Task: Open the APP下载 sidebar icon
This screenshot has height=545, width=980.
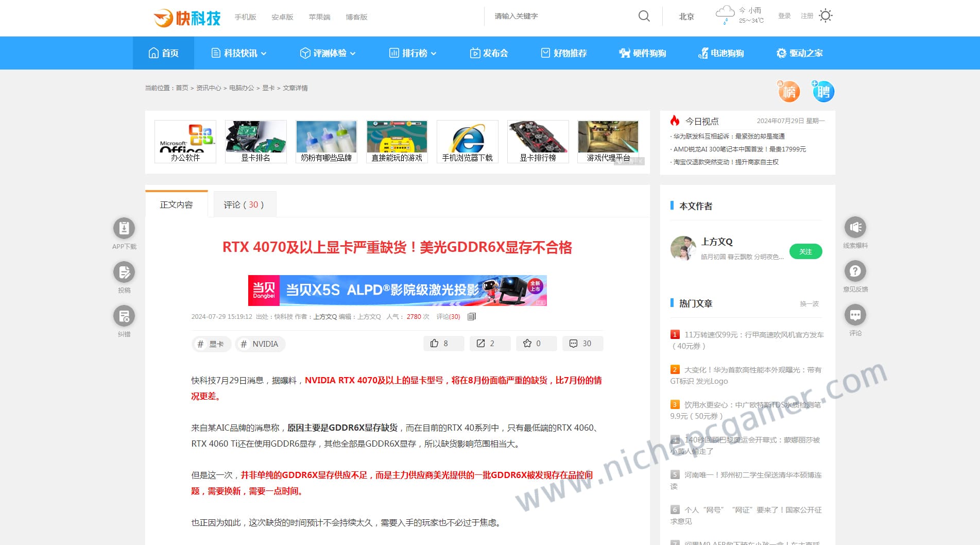Action: [124, 228]
